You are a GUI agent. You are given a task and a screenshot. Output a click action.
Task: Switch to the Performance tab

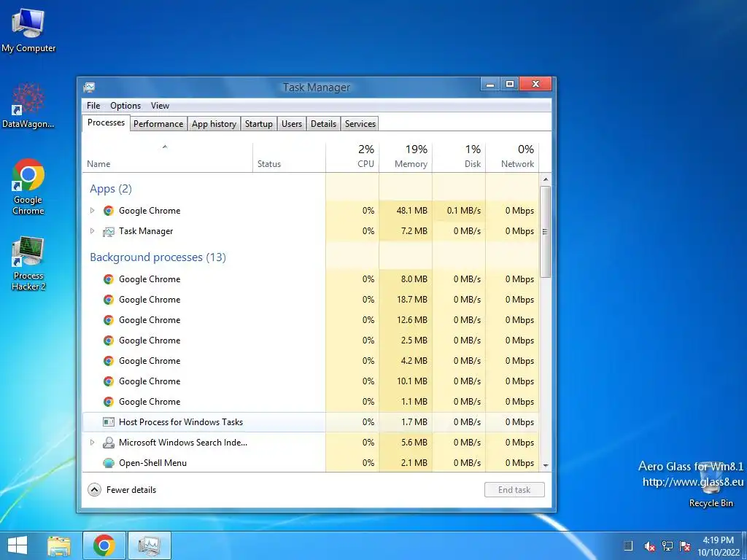coord(158,124)
